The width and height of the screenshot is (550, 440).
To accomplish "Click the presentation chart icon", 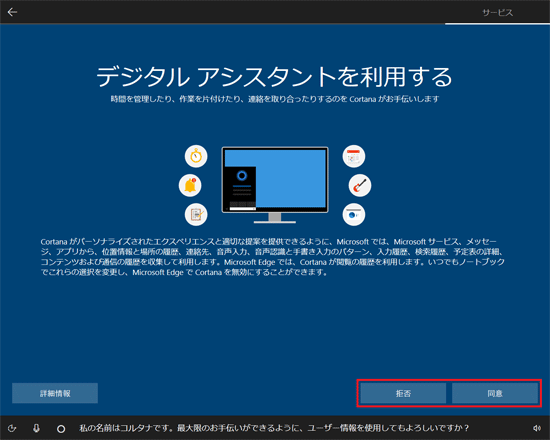I will tap(354, 214).
